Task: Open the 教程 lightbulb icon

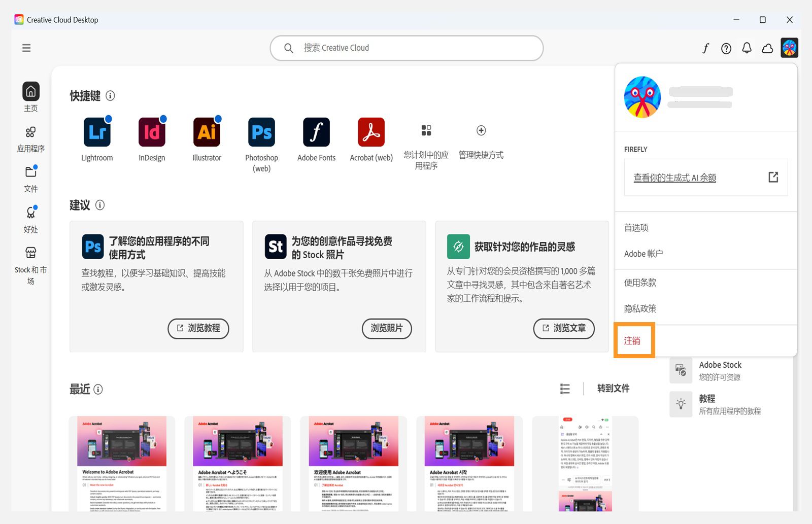Action: [x=681, y=404]
